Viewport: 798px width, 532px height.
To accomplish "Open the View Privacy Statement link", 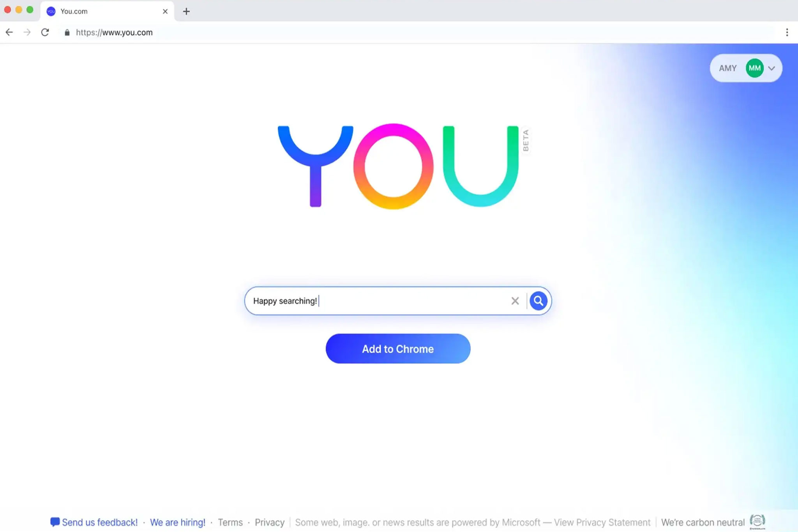I will (x=602, y=522).
